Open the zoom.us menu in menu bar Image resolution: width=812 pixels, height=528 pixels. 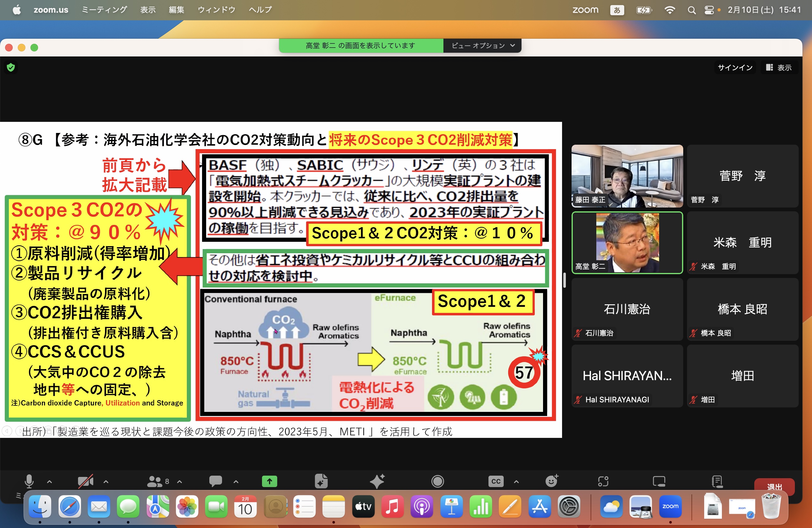click(x=51, y=10)
